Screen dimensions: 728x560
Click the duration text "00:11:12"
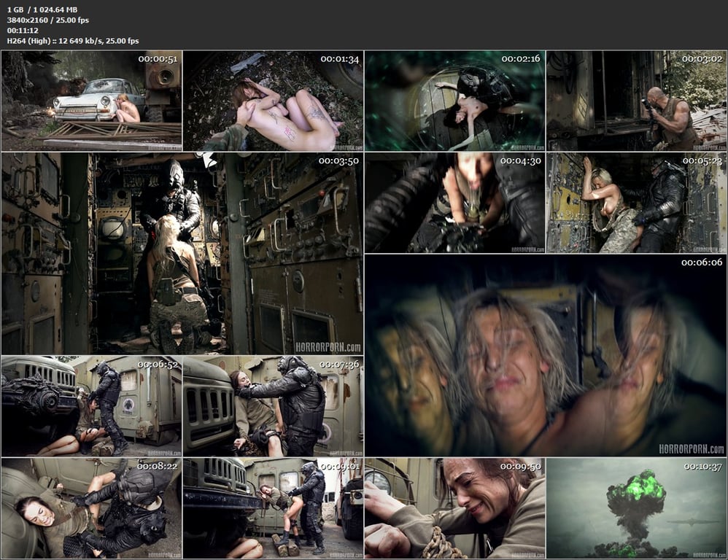click(x=23, y=30)
